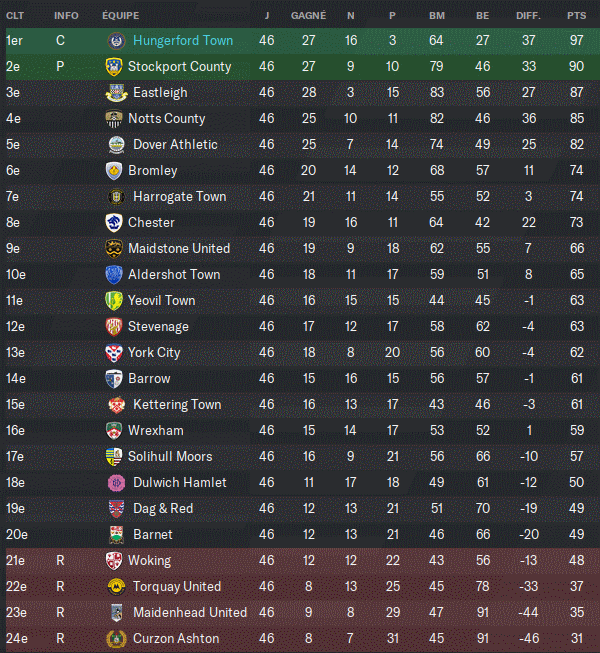The image size is (600, 653).
Task: Select the Maidstone United team name
Action: (179, 249)
